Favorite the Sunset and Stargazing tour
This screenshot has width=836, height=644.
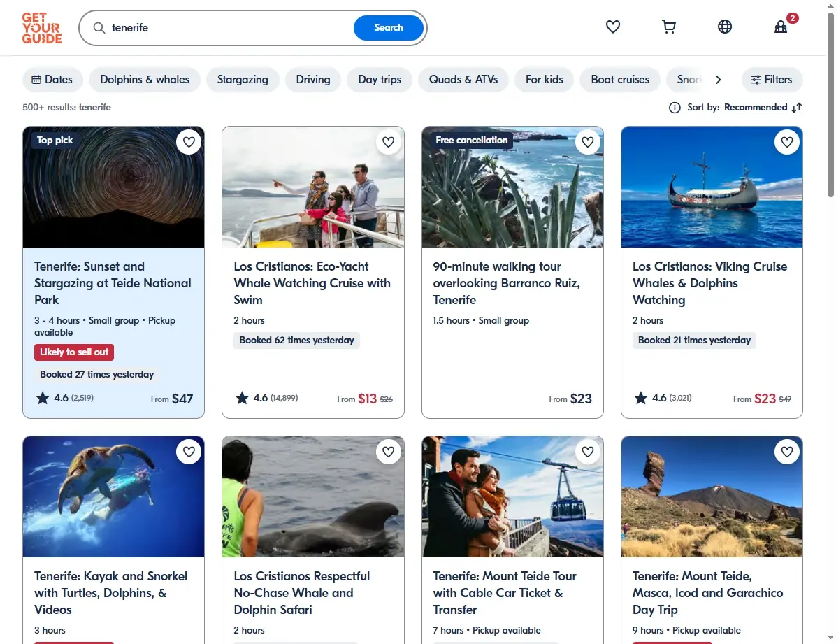pos(189,142)
